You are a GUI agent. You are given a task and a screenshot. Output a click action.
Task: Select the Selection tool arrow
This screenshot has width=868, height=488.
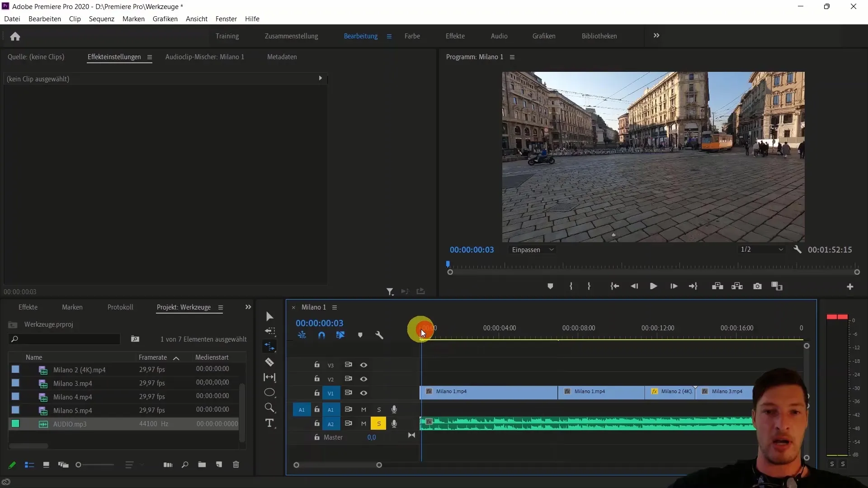(x=270, y=316)
